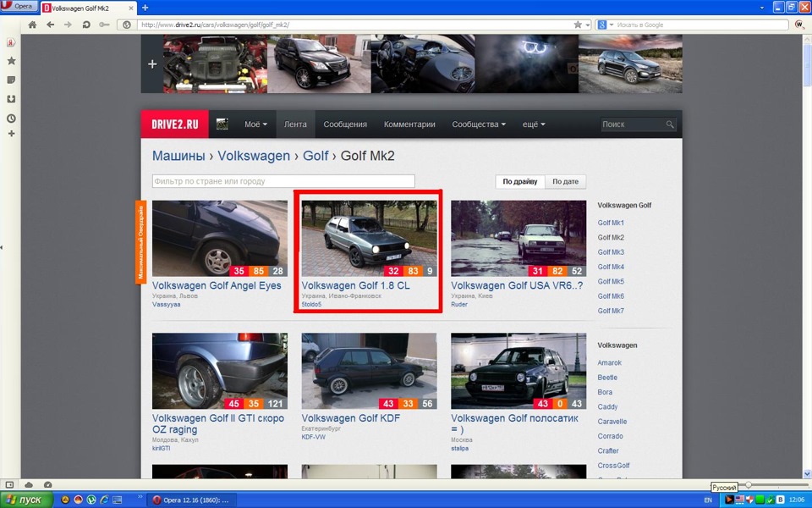Screen dimensions: 812x508
Task: Open Volkswagen Golf 1.8 CL title link
Action: coord(356,285)
